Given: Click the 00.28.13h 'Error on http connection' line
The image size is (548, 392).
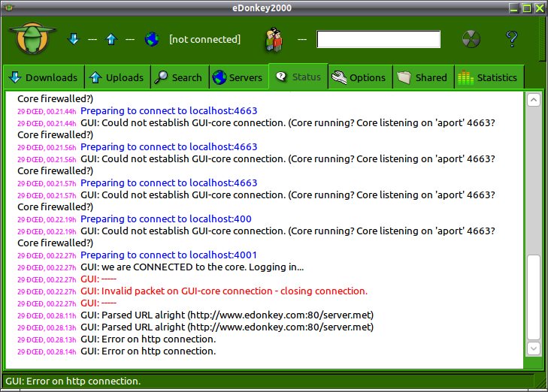Looking at the screenshot, I should pos(148,339).
